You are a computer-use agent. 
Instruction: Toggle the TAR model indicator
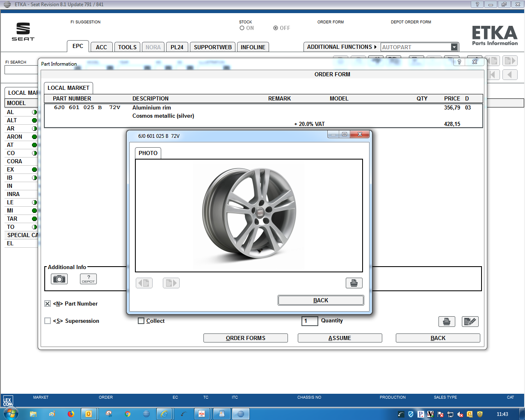coord(34,219)
